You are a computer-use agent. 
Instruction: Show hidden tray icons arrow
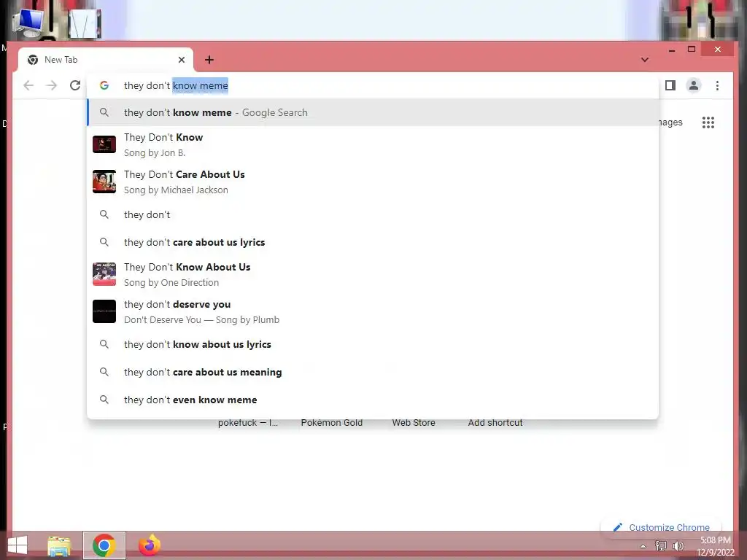point(643,546)
